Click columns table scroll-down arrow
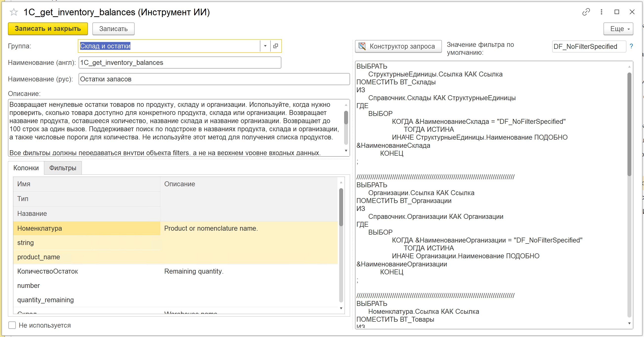 coord(341,308)
